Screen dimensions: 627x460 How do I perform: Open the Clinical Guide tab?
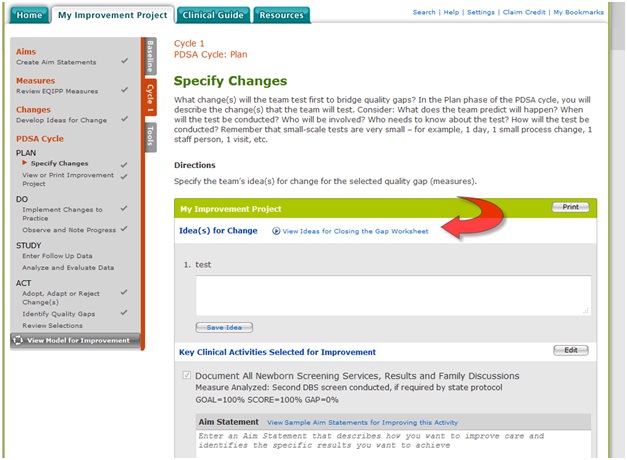pyautogui.click(x=210, y=15)
